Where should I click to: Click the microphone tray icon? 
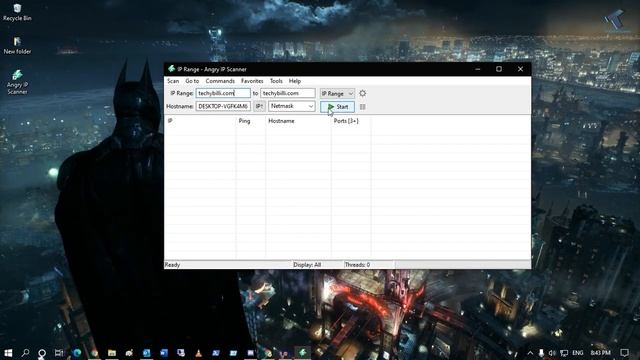pos(541,353)
